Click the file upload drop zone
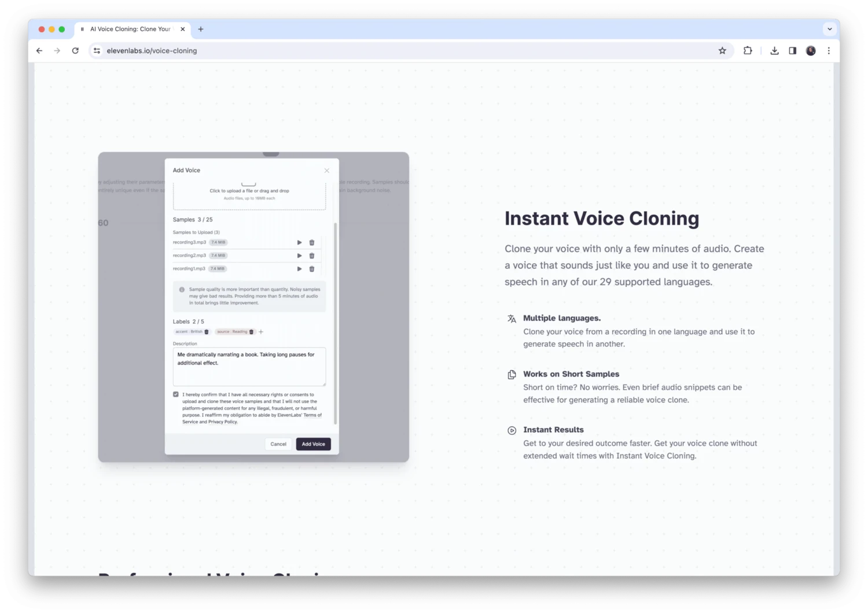The height and width of the screenshot is (613, 868). point(249,194)
